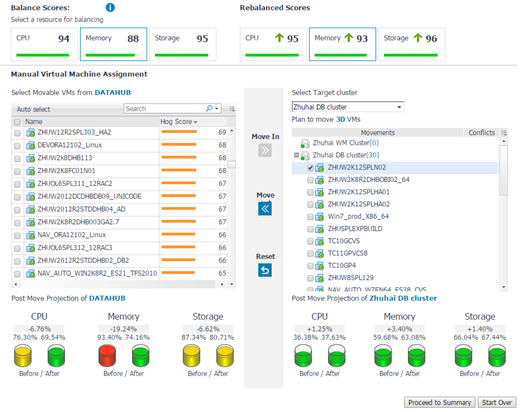Click the cluster icon of Zhuhai DB cluster node
The height and width of the screenshot is (412, 520).
coord(305,156)
